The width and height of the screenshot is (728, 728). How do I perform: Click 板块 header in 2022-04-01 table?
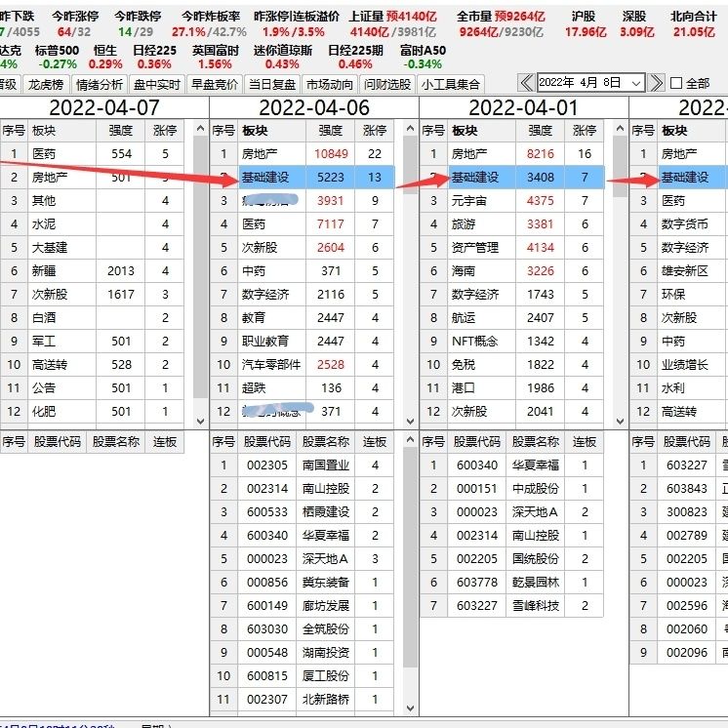(x=481, y=131)
